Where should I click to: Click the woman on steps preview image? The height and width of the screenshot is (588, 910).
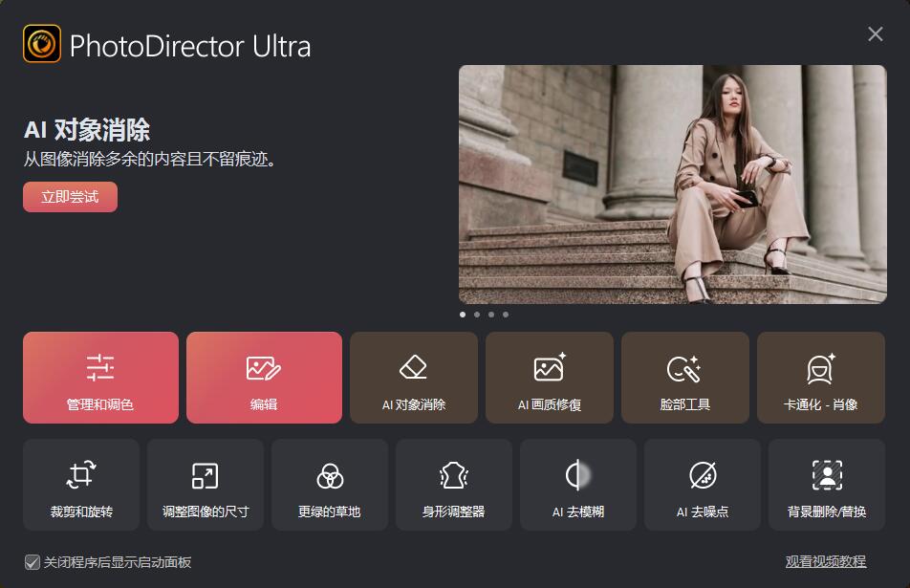672,185
